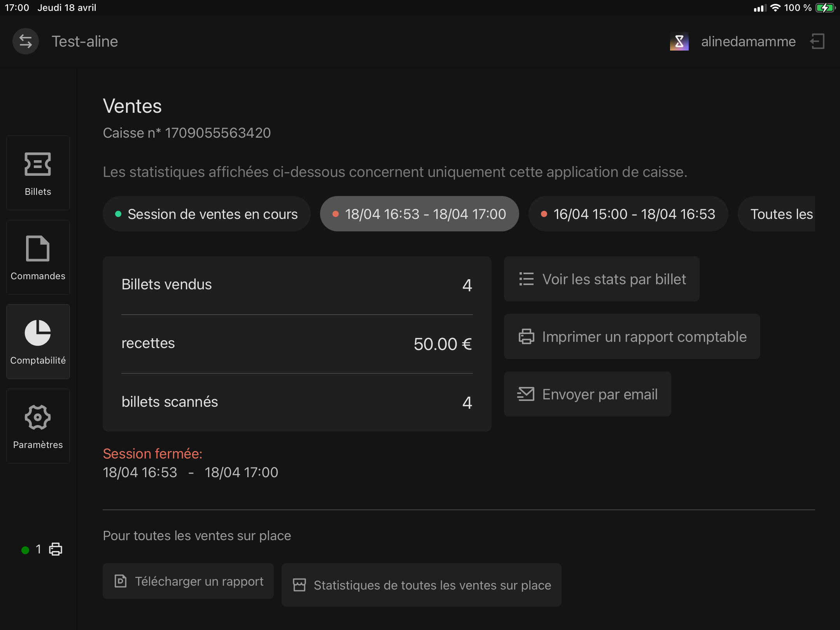The height and width of the screenshot is (630, 840).
Task: Tap the printer icon of Imprimer un rapport
Action: (x=527, y=336)
